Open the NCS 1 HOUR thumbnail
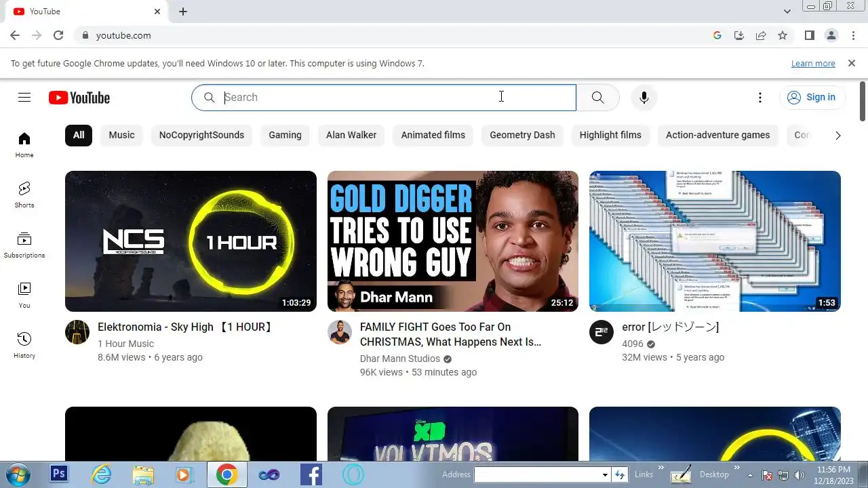The width and height of the screenshot is (868, 488). coord(191,241)
